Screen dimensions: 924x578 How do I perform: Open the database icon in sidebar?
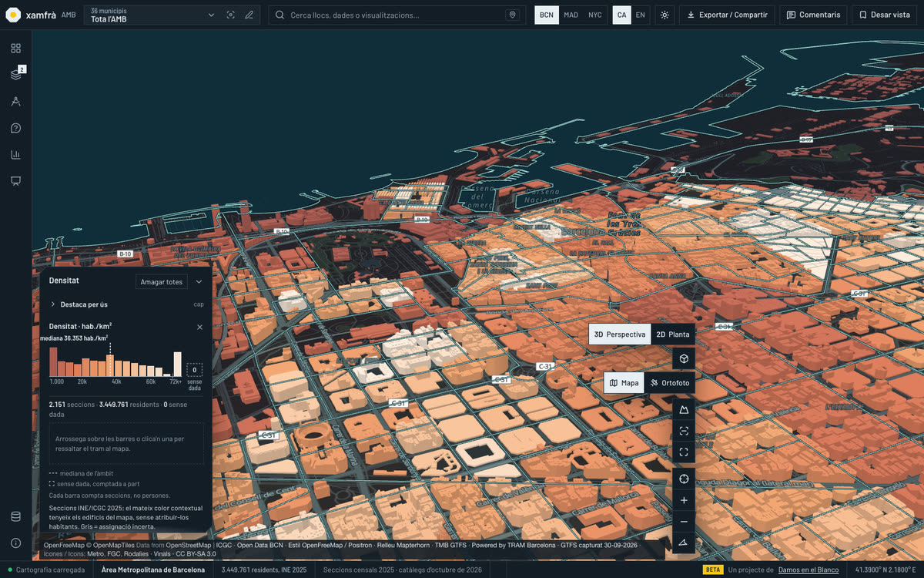pyautogui.click(x=15, y=516)
